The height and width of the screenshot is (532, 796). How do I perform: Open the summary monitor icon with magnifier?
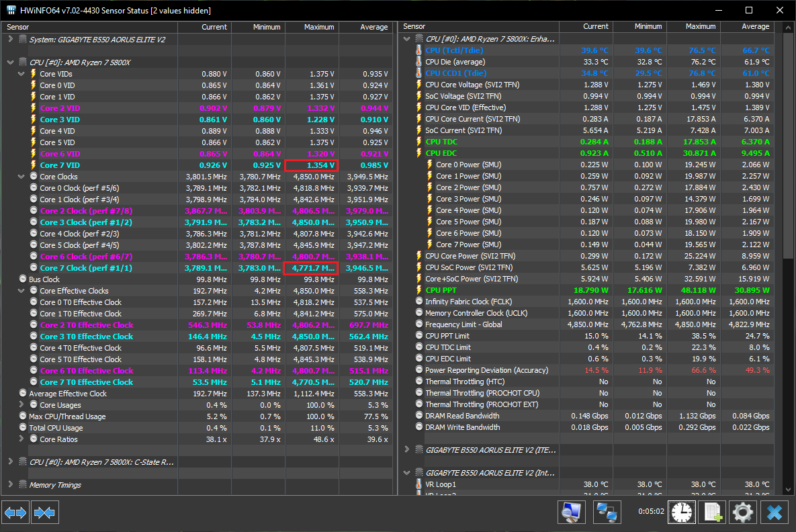click(572, 513)
